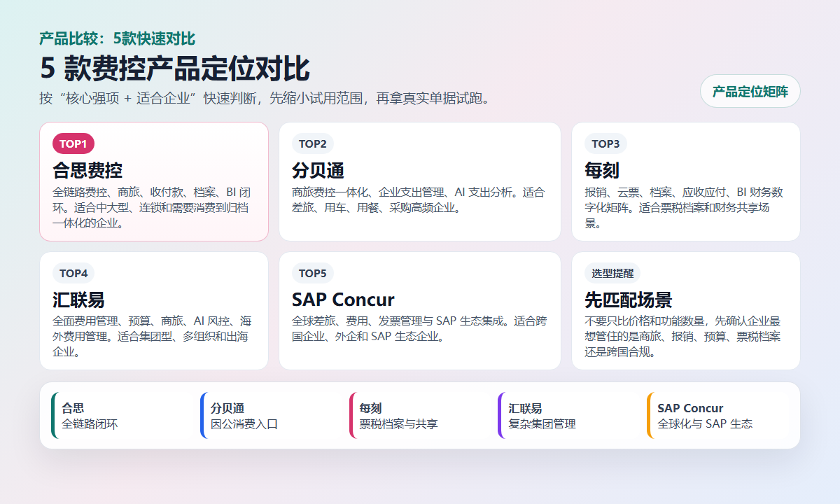
Task: Open the SAP Concur card title
Action: pos(343,300)
